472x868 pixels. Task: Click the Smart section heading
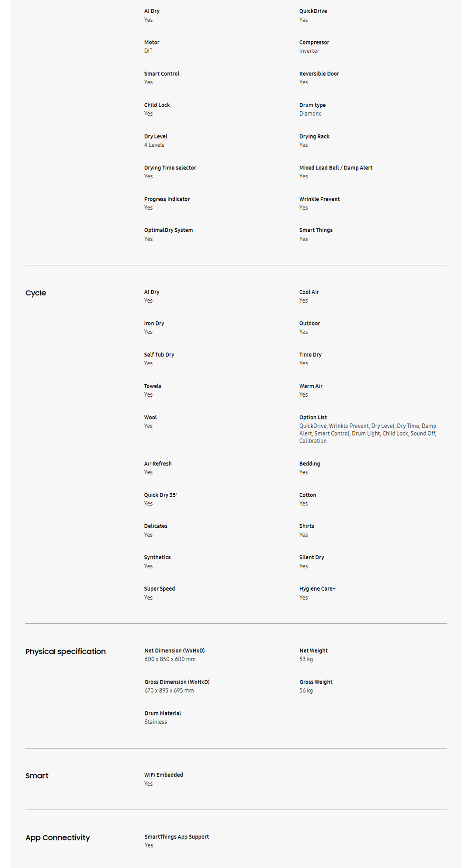[37, 776]
